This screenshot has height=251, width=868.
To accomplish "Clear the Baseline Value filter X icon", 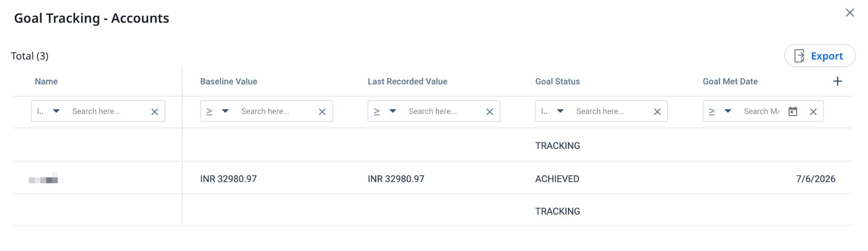I will [322, 112].
